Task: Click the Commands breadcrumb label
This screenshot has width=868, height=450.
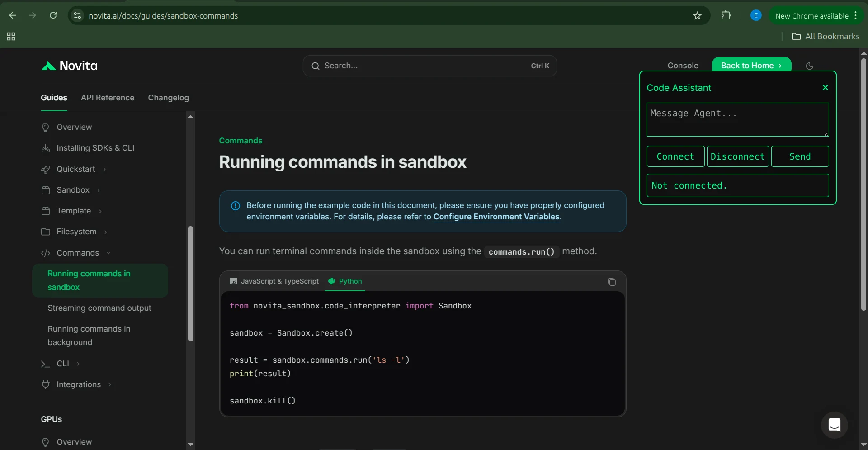Action: pos(241,141)
